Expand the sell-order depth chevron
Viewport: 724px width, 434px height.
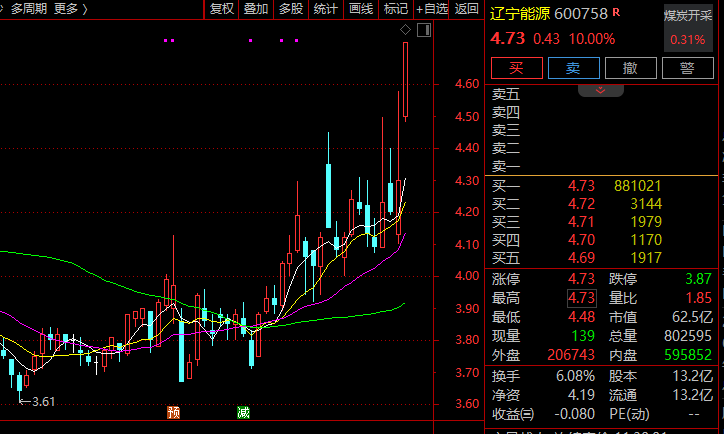[x=601, y=90]
